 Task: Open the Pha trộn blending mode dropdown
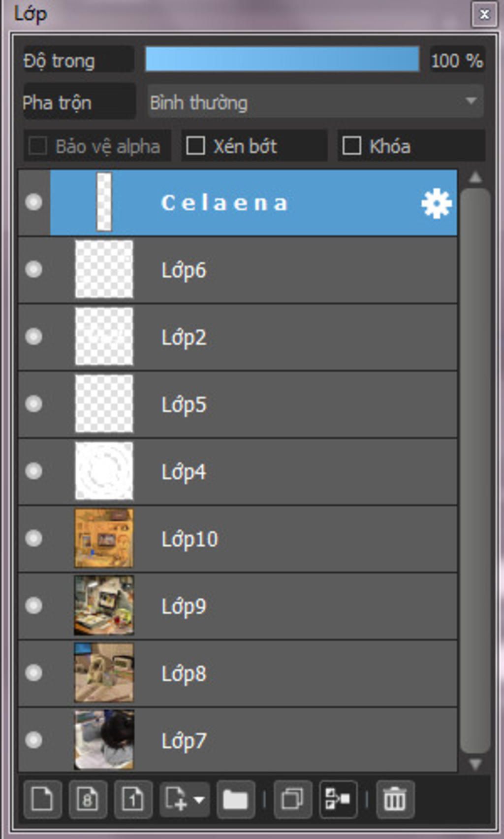pyautogui.click(x=315, y=102)
